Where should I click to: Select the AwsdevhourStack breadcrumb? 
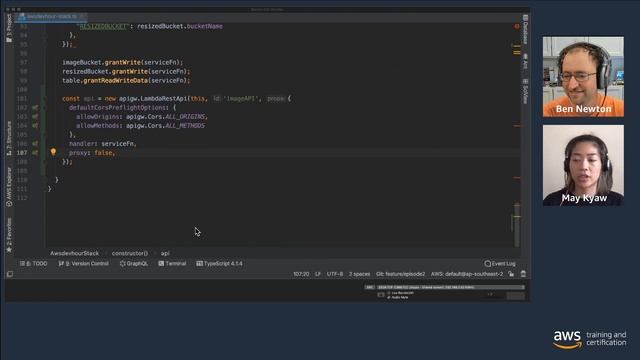pyautogui.click(x=74, y=253)
